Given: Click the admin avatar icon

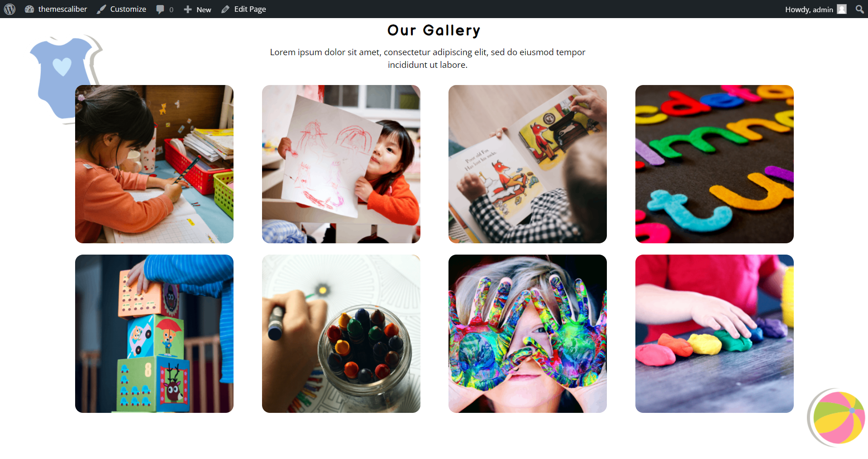Looking at the screenshot, I should point(842,9).
